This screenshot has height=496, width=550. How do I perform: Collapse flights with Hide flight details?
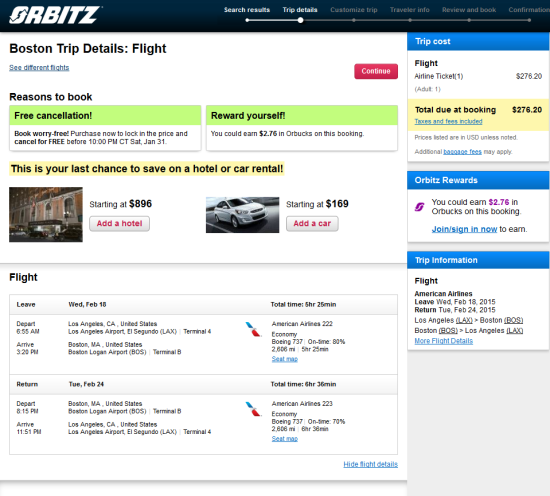coord(370,464)
